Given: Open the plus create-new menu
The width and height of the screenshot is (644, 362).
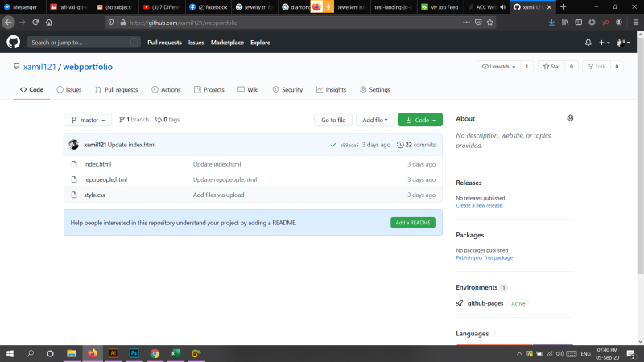Looking at the screenshot, I should 605,42.
